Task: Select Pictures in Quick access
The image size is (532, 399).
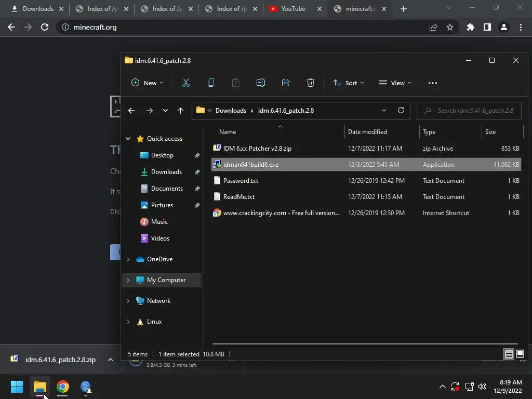Action: pyautogui.click(x=162, y=205)
